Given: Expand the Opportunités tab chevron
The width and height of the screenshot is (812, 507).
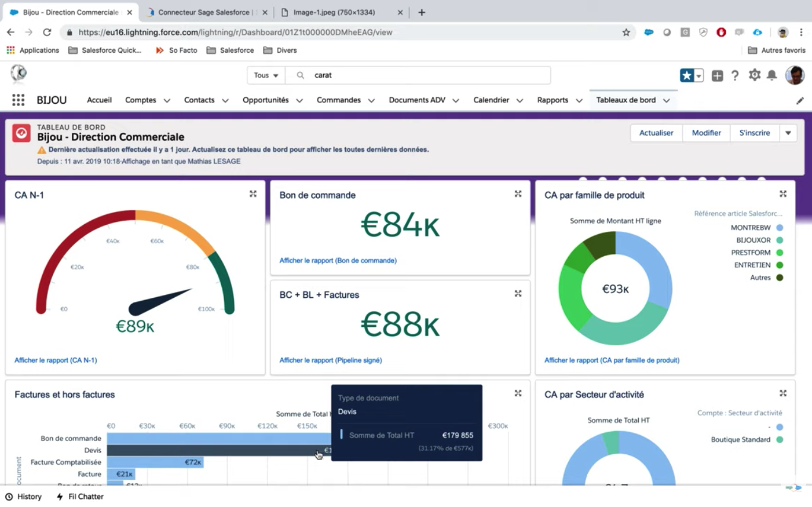Looking at the screenshot, I should click(299, 101).
